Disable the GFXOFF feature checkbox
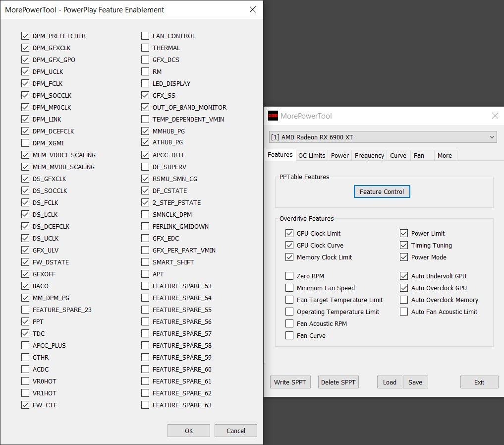The height and width of the screenshot is (445, 504). pos(25,274)
